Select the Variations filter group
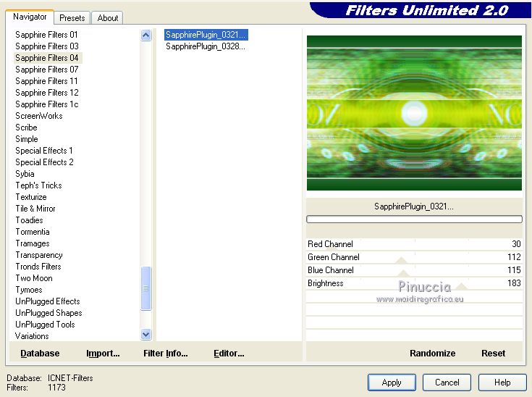Image resolution: width=532 pixels, height=397 pixels. coord(32,336)
